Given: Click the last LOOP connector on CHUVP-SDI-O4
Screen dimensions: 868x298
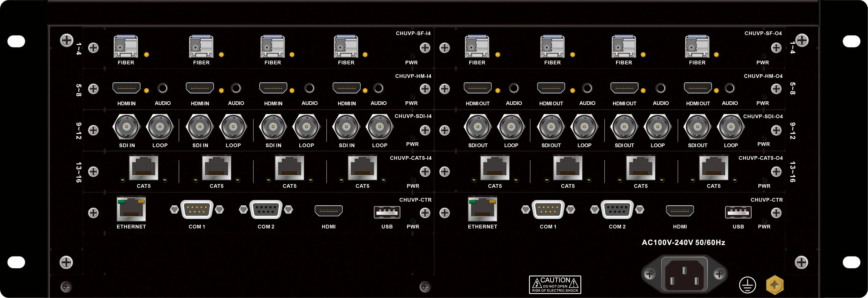Looking at the screenshot, I should (731, 127).
